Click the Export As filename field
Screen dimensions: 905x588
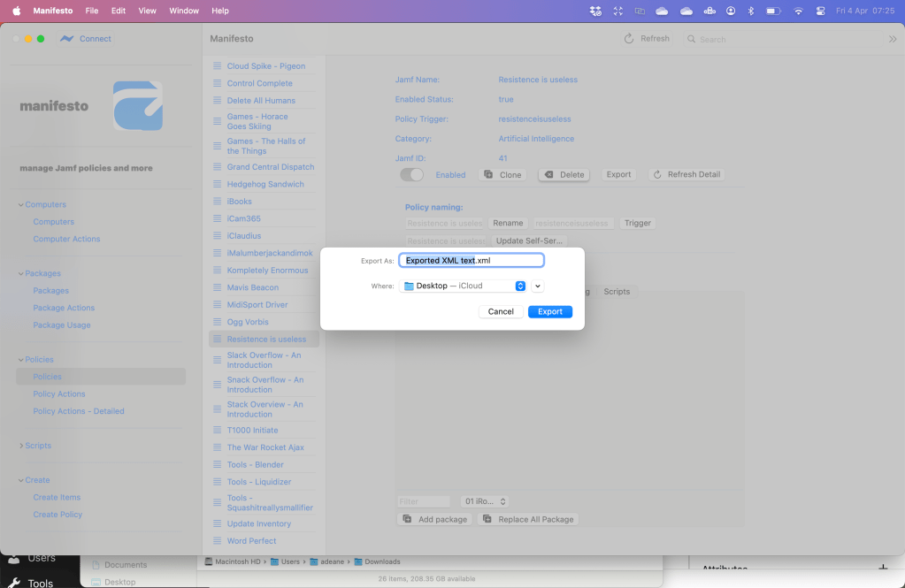click(x=471, y=261)
